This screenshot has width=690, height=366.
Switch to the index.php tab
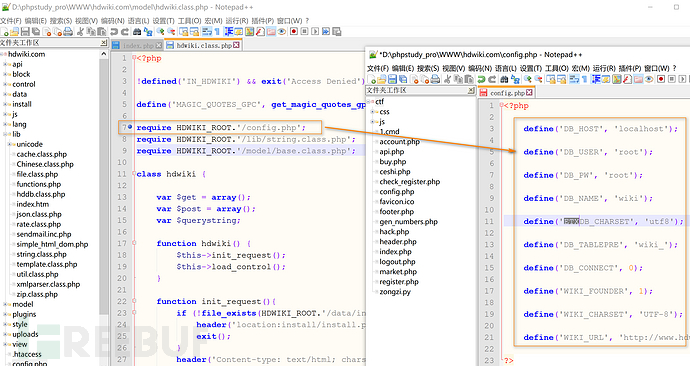137,45
